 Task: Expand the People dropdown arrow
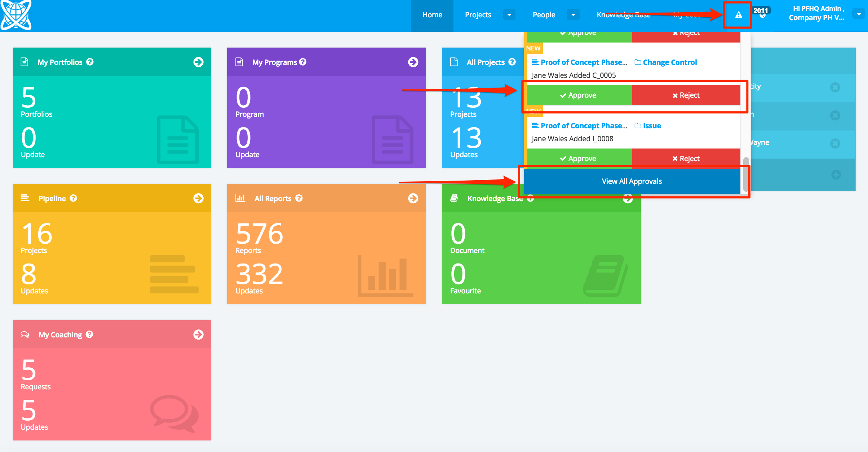[573, 15]
